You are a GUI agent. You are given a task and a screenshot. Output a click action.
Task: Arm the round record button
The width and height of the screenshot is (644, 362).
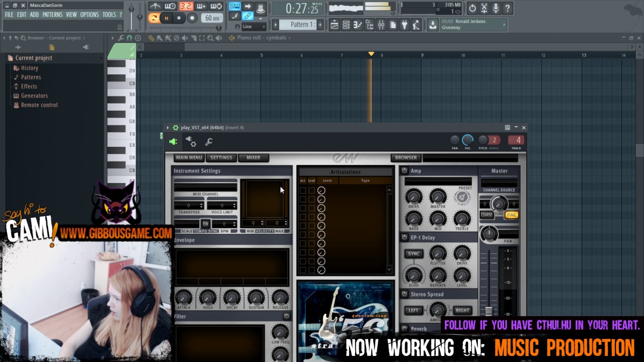[192, 18]
